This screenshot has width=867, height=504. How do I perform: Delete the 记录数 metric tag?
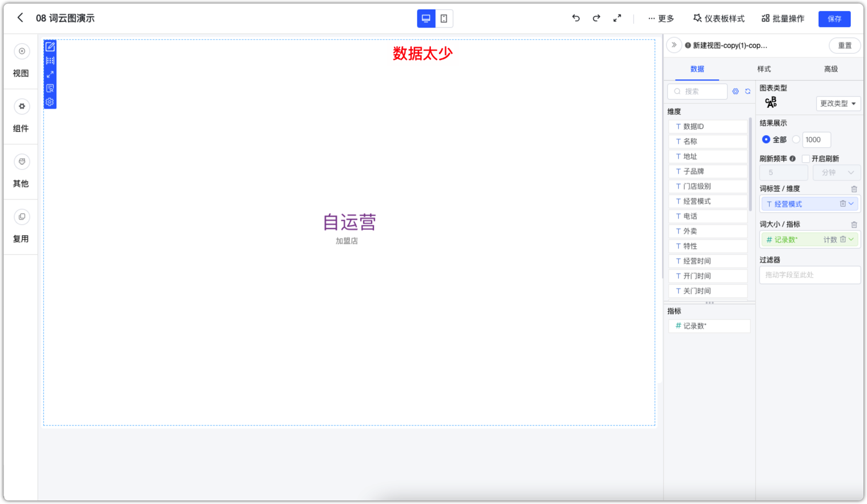tap(843, 239)
